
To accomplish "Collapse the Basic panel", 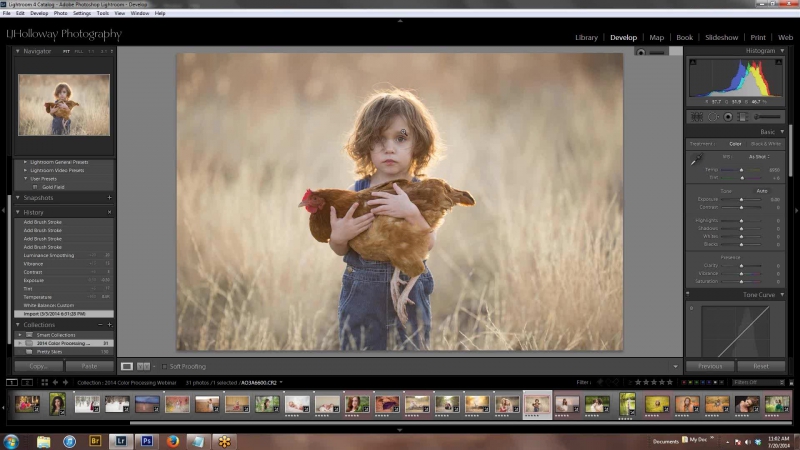I will point(782,132).
